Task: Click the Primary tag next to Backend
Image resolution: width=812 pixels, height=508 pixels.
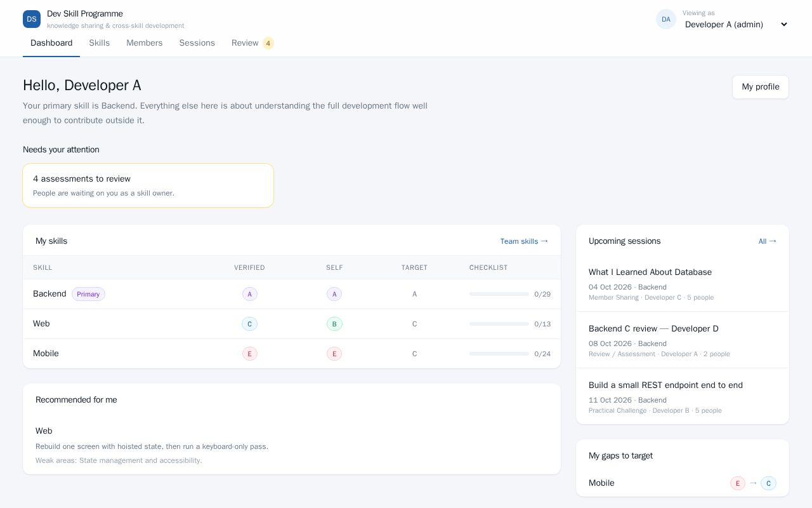Action: 88,294
